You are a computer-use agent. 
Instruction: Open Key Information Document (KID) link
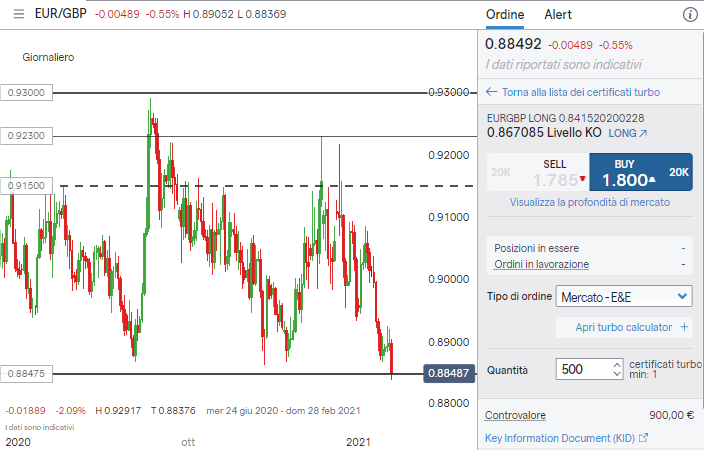point(560,438)
